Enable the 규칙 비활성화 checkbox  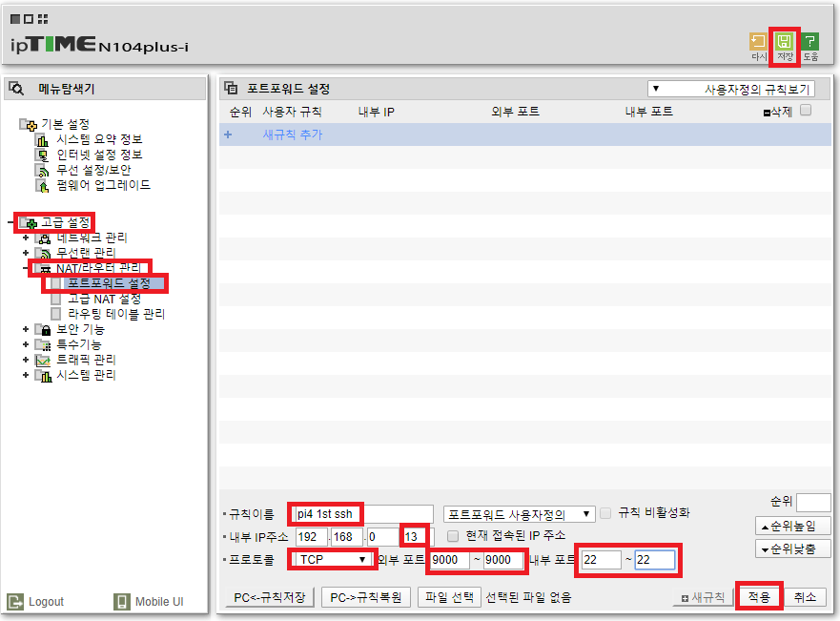[x=605, y=513]
